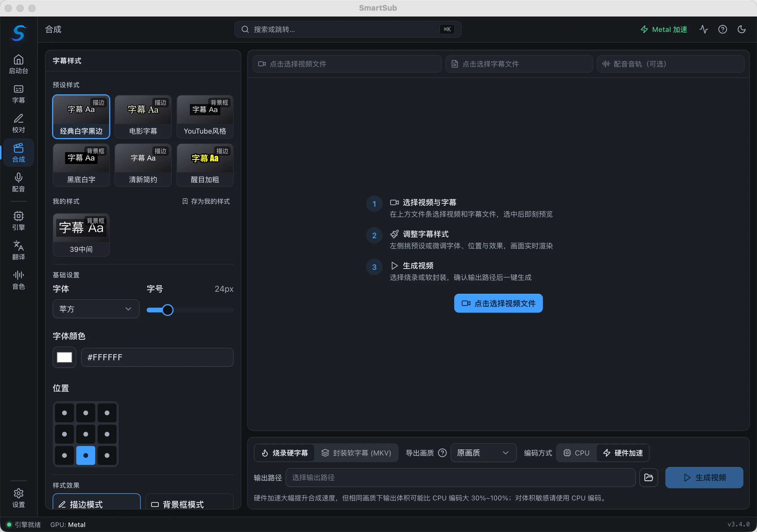Click the blue 点击选择视频文件 button
This screenshot has width=757, height=532.
(498, 303)
